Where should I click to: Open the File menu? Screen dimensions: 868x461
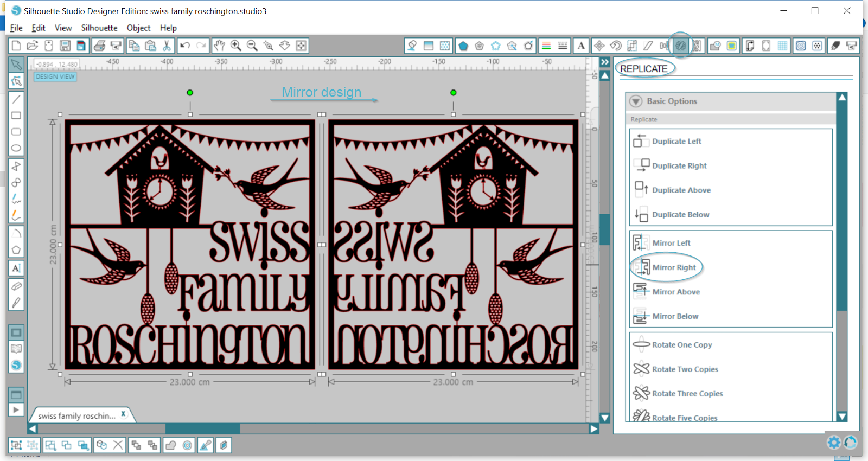click(x=16, y=28)
